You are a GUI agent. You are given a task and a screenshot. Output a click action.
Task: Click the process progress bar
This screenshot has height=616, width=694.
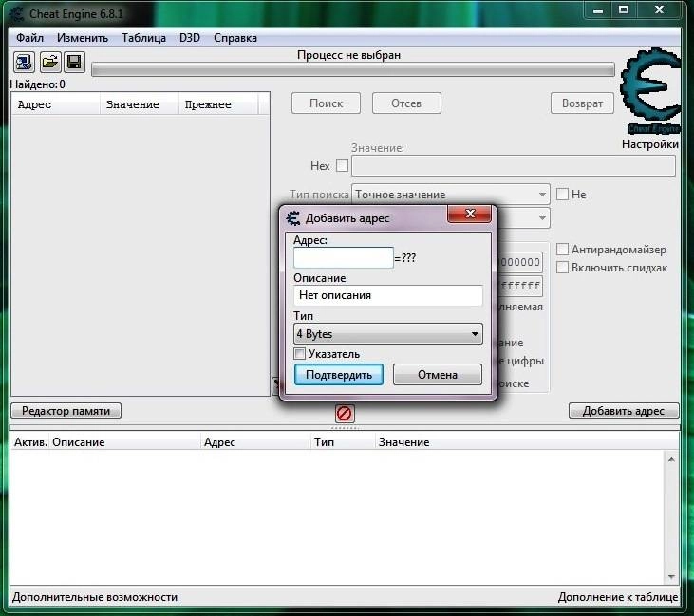(353, 70)
